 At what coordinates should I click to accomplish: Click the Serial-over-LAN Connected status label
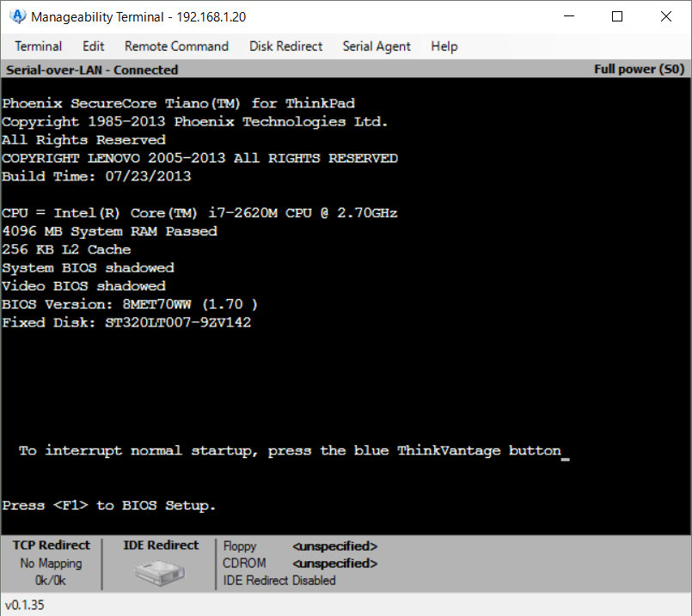point(92,70)
